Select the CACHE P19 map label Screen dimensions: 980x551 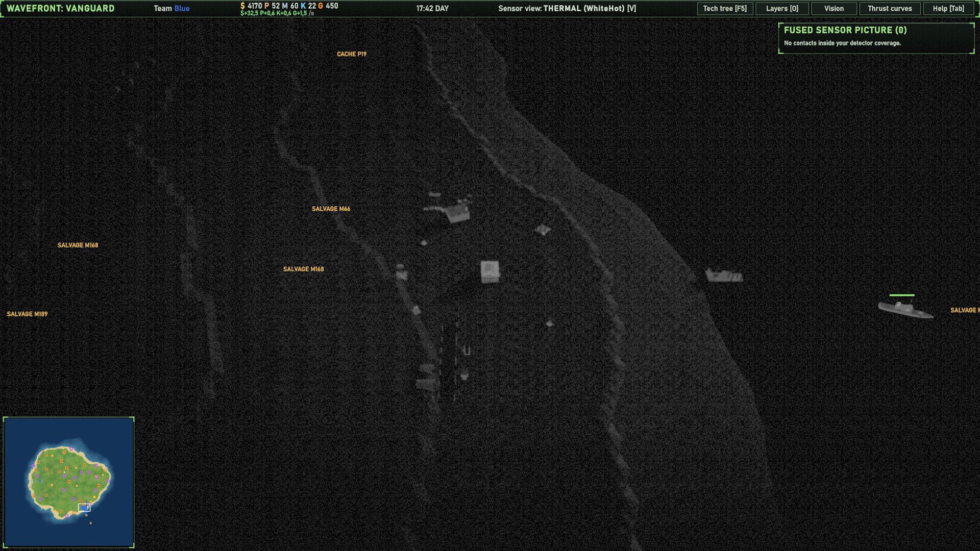(x=352, y=54)
